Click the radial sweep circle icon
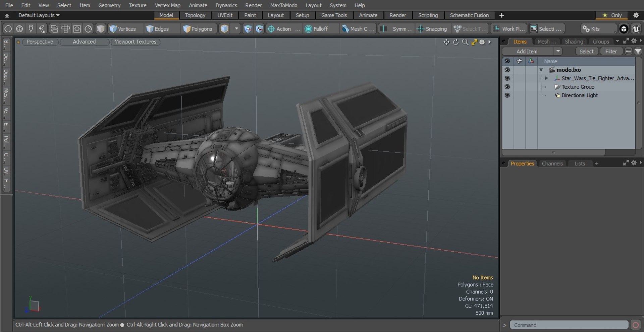Screen dimensions: 644x332 pos(88,29)
